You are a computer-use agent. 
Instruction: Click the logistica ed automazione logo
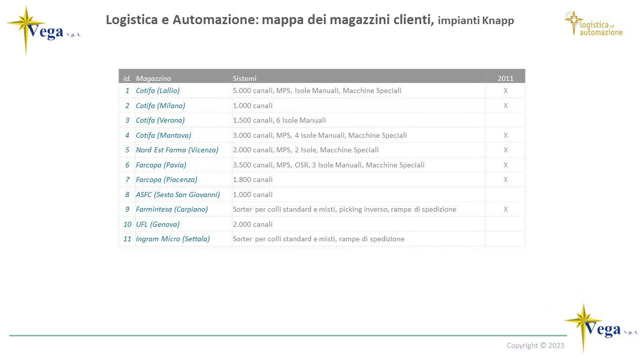pos(594,24)
